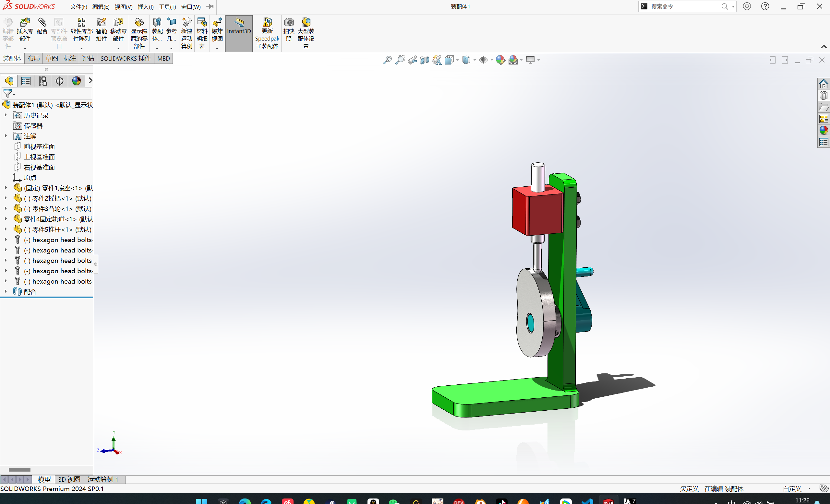Collapse the CommandManager ribbon with up arrow
The height and width of the screenshot is (504, 830).
point(824,47)
